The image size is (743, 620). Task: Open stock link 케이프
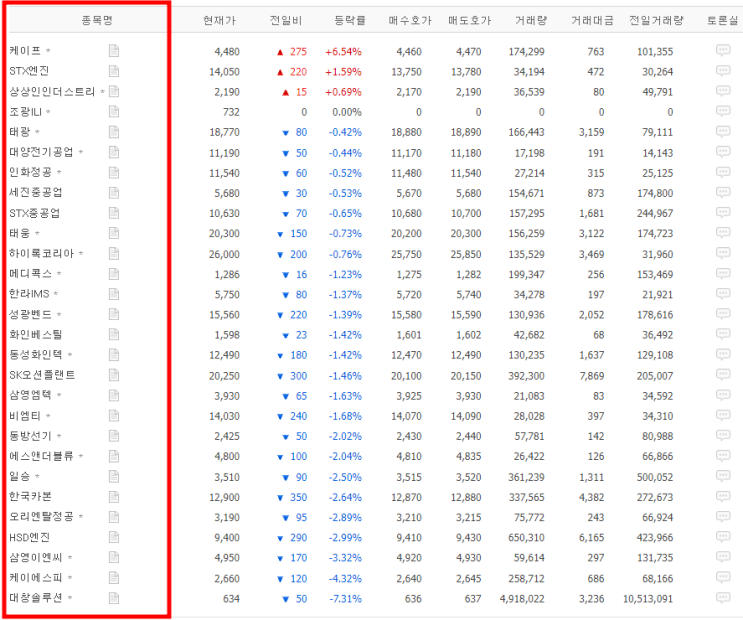25,50
